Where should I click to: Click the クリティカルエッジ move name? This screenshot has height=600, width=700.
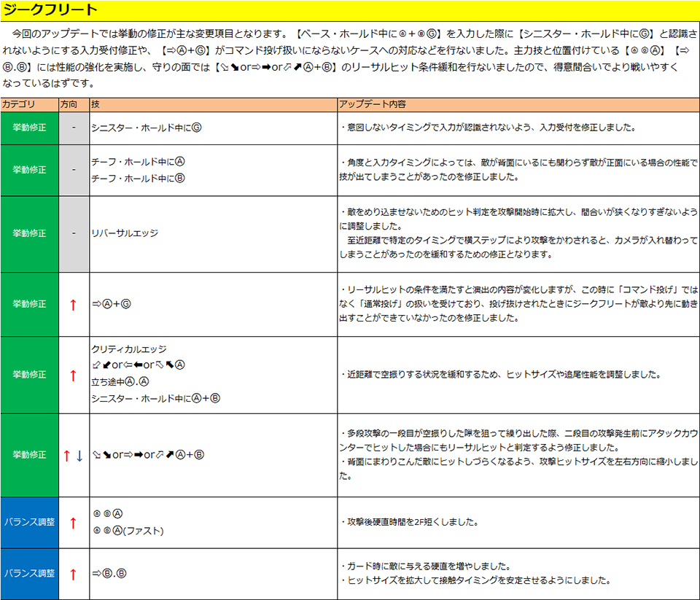click(x=129, y=350)
